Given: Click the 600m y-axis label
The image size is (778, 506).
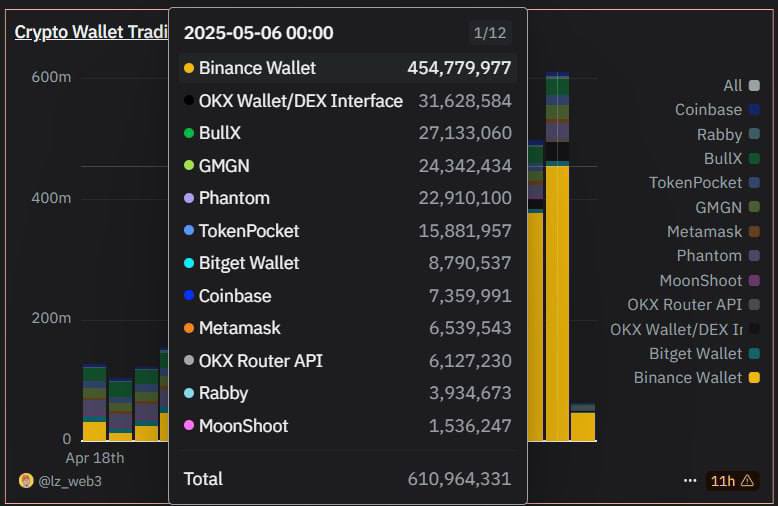Looking at the screenshot, I should [x=51, y=77].
